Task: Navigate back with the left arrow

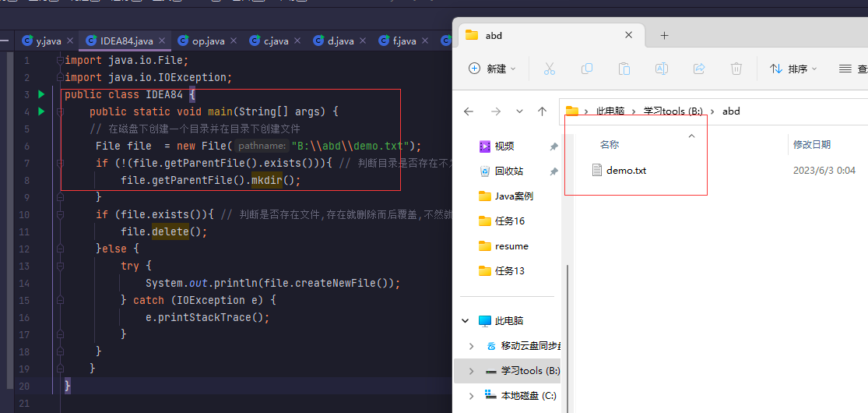Action: click(469, 111)
